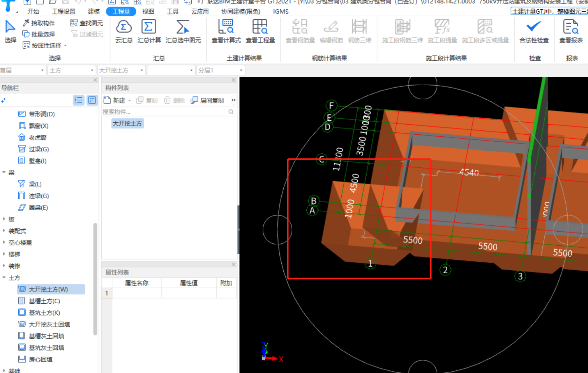Open 工程设置 ribbon tab
This screenshot has width=588, height=373.
click(64, 12)
